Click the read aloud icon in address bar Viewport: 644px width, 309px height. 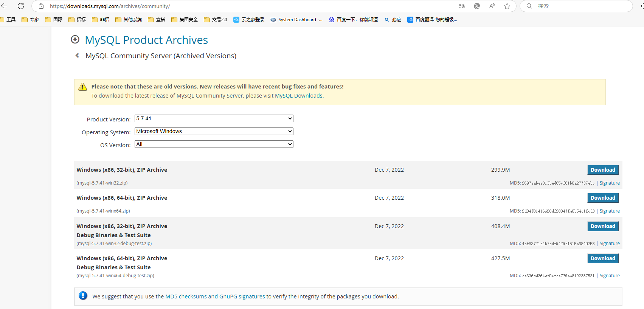492,6
